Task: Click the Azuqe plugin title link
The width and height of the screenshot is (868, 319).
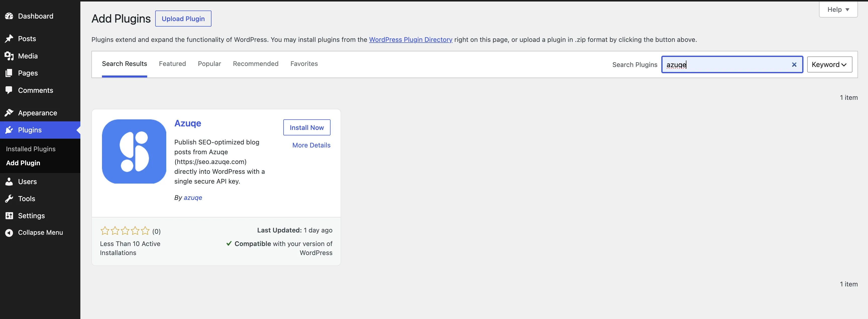Action: point(188,123)
